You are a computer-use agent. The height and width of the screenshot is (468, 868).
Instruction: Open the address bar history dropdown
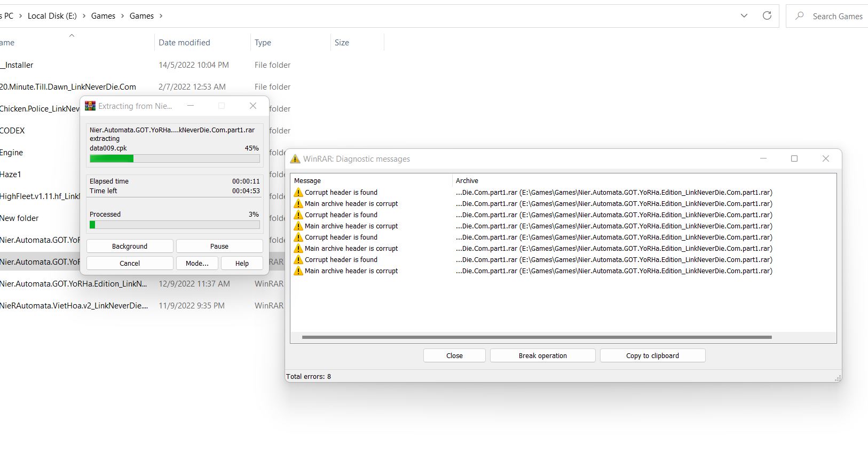(x=744, y=16)
